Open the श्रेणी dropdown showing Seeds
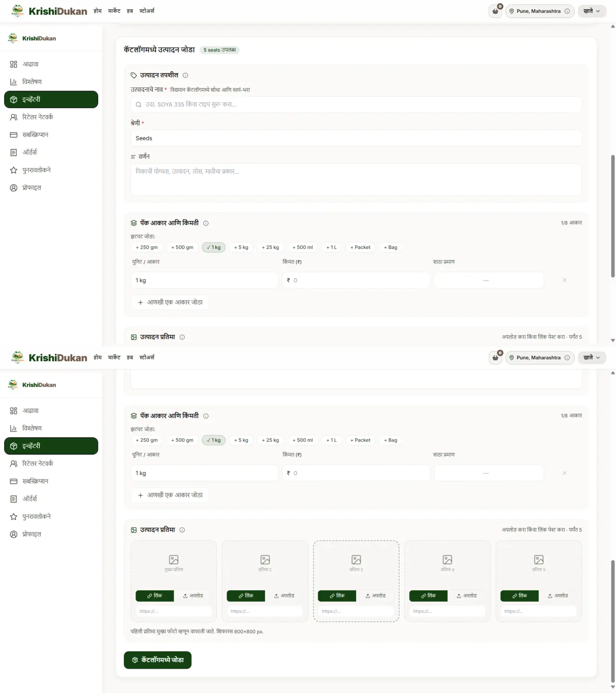Screen dimensions: 616x693 (356, 138)
